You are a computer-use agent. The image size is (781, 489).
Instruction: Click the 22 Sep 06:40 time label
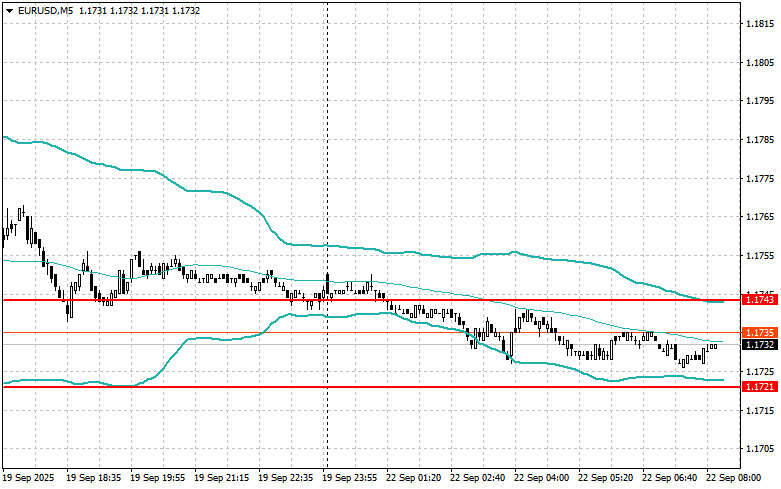click(669, 478)
